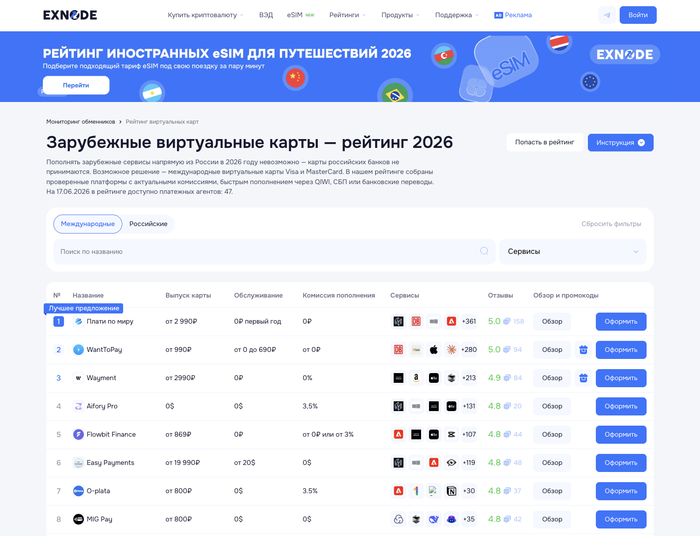The height and width of the screenshot is (536, 700).
Task: Click the Название column header
Action: click(x=88, y=295)
